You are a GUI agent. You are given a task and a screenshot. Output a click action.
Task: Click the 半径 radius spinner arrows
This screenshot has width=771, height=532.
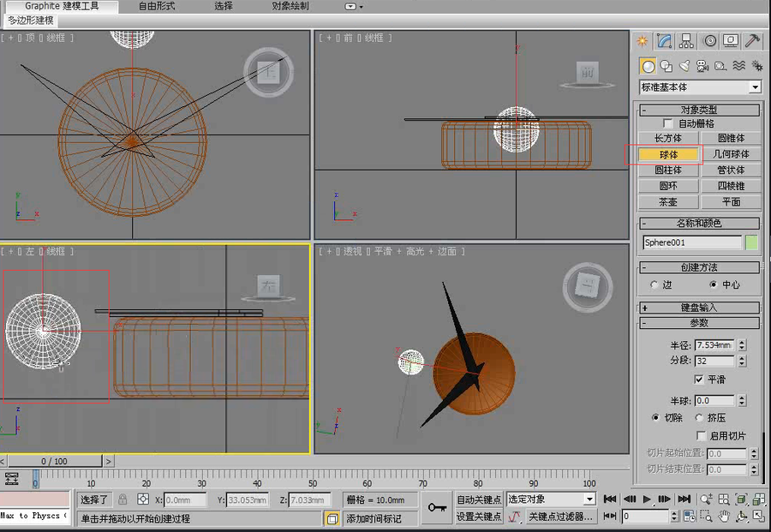coord(743,345)
